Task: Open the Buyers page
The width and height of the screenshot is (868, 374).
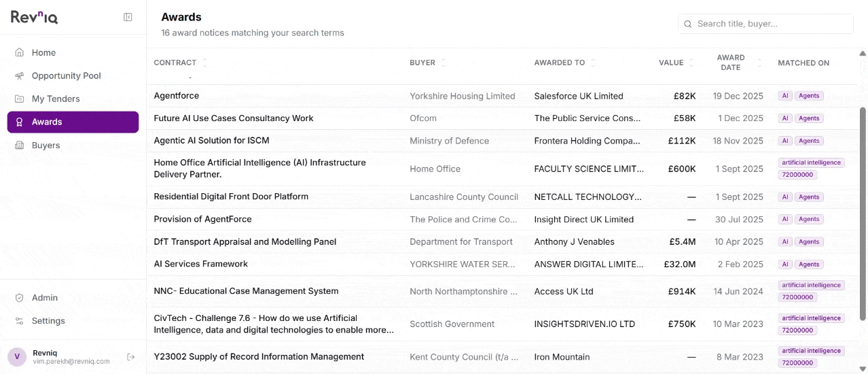Action: pos(73,145)
